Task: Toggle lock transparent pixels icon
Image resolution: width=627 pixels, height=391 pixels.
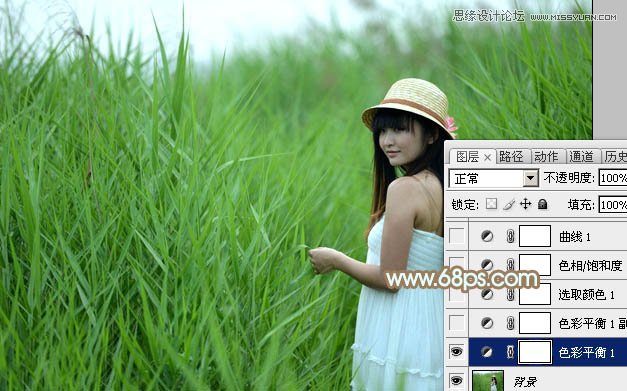Action: click(491, 204)
